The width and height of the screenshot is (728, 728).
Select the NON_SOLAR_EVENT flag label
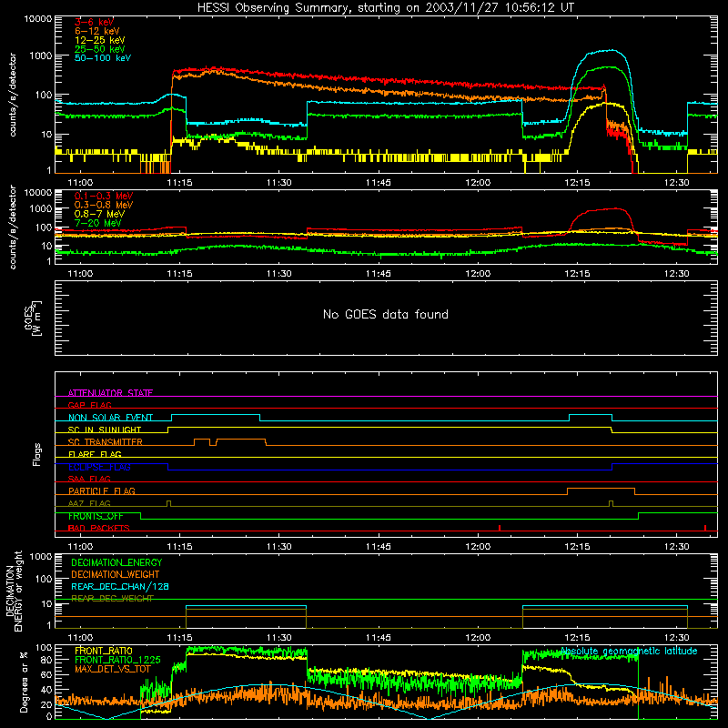click(x=110, y=418)
